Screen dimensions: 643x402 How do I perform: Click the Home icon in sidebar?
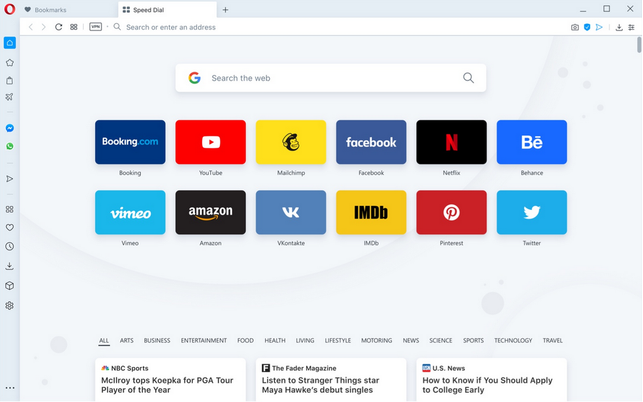[10, 43]
